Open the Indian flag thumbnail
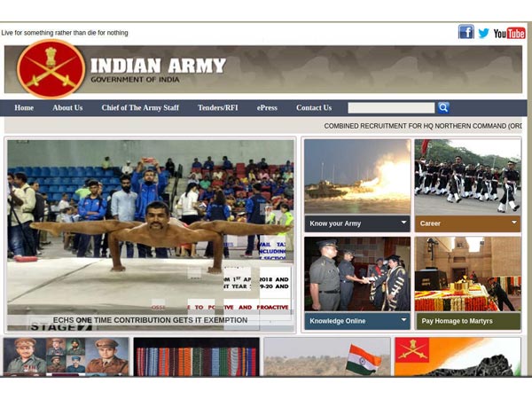The image size is (532, 399). point(326,356)
